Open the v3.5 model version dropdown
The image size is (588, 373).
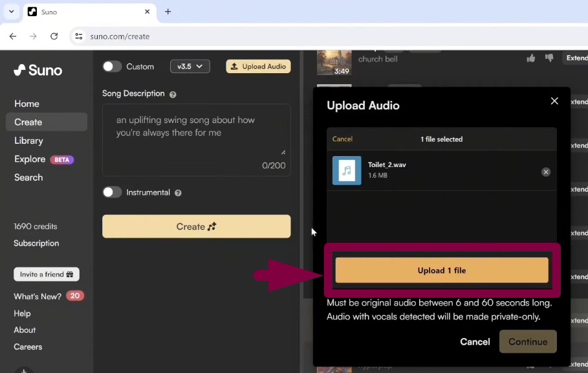tap(190, 67)
